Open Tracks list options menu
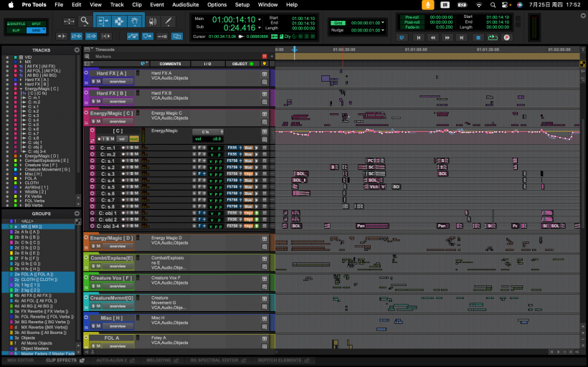Screen dimensions: 588x367 pyautogui.click(x=77, y=50)
